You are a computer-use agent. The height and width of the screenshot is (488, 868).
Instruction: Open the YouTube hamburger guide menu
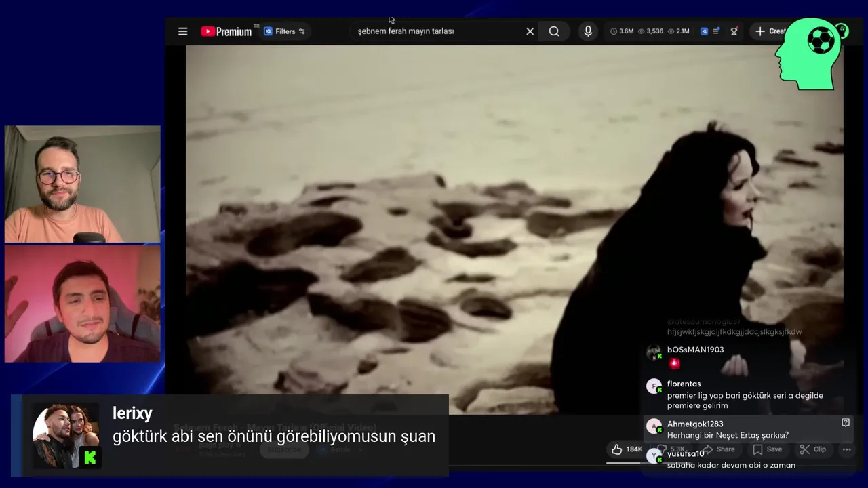[x=182, y=31]
